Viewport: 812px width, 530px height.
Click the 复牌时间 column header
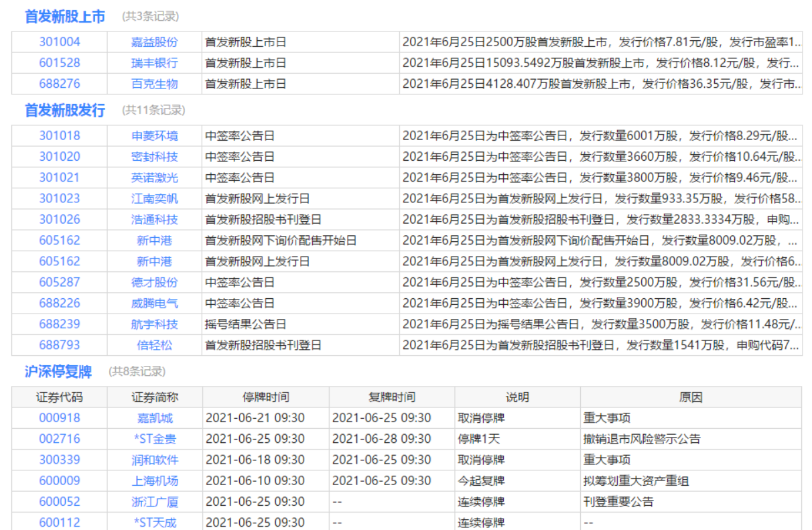pos(391,397)
